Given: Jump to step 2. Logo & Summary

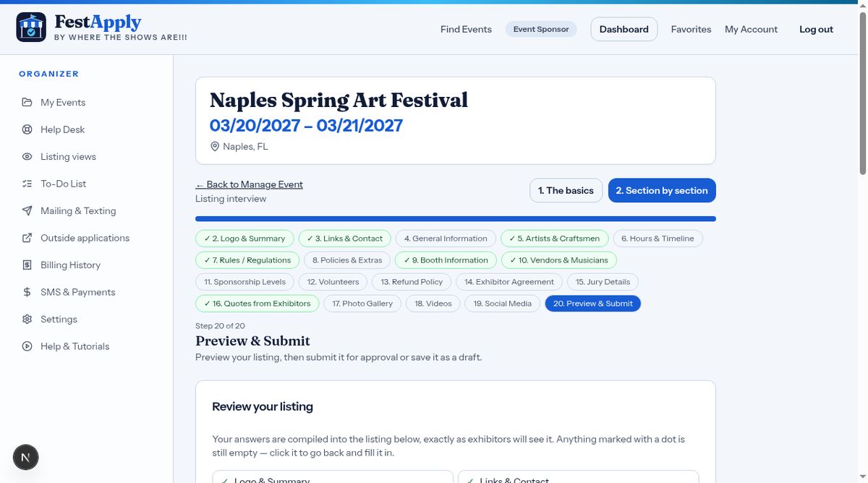Looking at the screenshot, I should coord(244,239).
